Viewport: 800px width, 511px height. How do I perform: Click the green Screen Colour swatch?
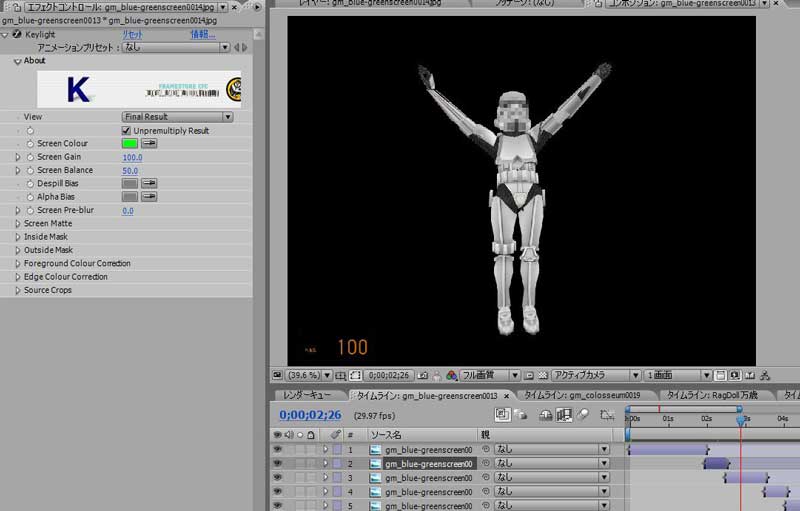130,143
